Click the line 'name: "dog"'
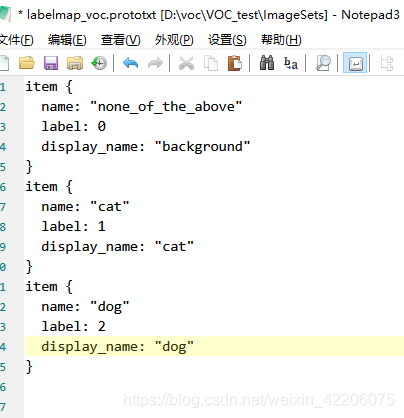 [x=85, y=307]
